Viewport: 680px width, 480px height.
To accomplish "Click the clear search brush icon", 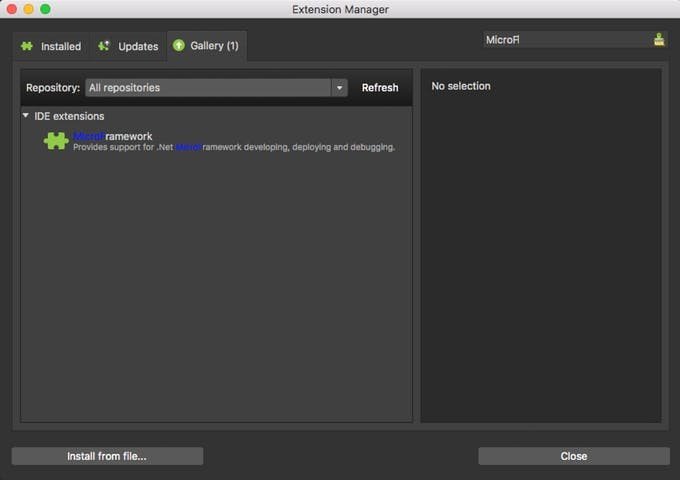I will (x=659, y=40).
